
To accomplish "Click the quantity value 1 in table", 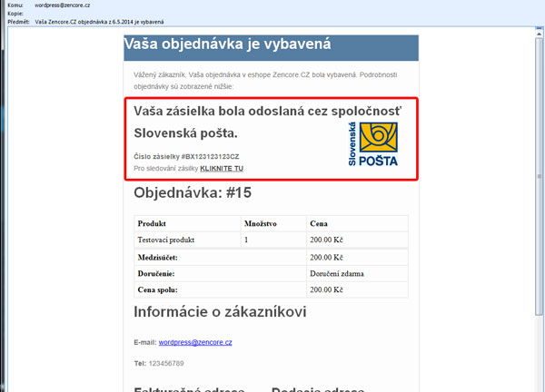I will (246, 240).
